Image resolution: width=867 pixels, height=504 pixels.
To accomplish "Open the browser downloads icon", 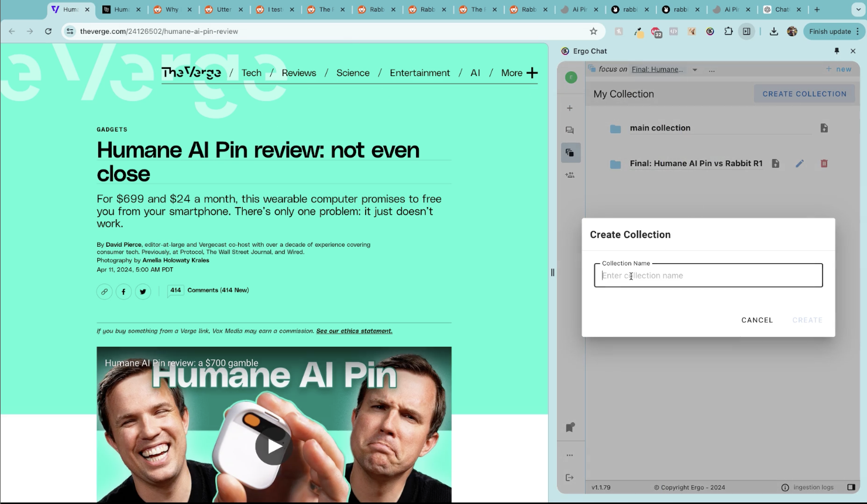I will [773, 32].
